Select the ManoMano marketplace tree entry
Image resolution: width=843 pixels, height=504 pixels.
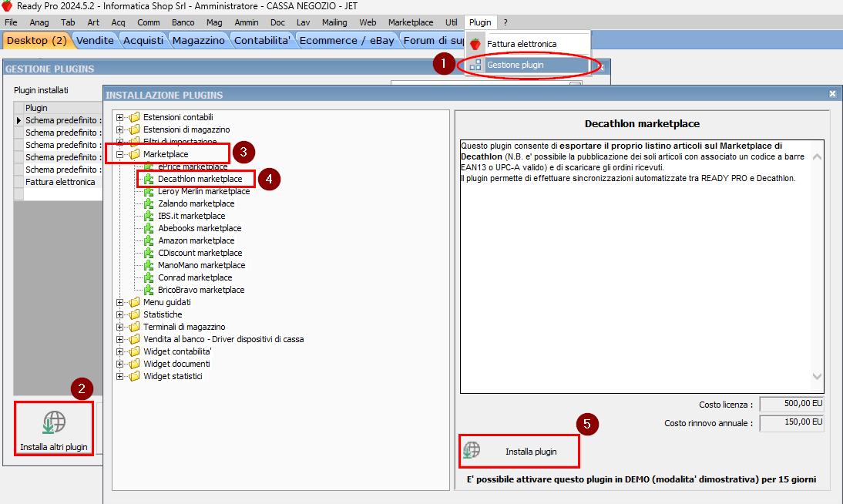point(202,265)
